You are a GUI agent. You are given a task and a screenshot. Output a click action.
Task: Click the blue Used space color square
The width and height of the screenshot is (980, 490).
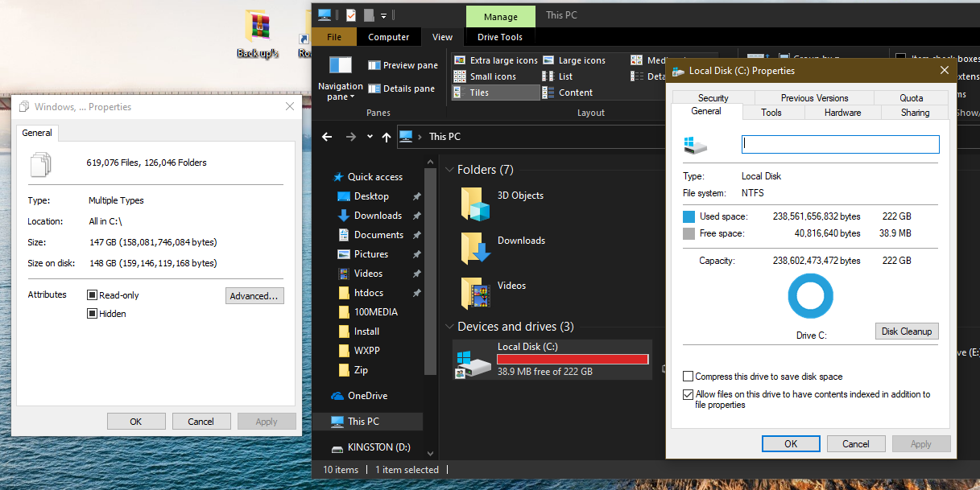[x=688, y=216]
